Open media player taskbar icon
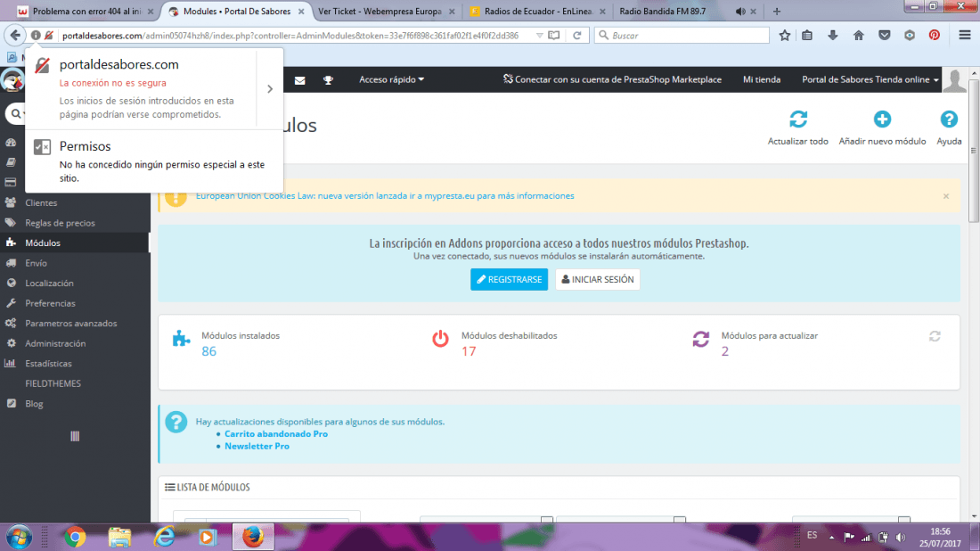 click(x=208, y=538)
